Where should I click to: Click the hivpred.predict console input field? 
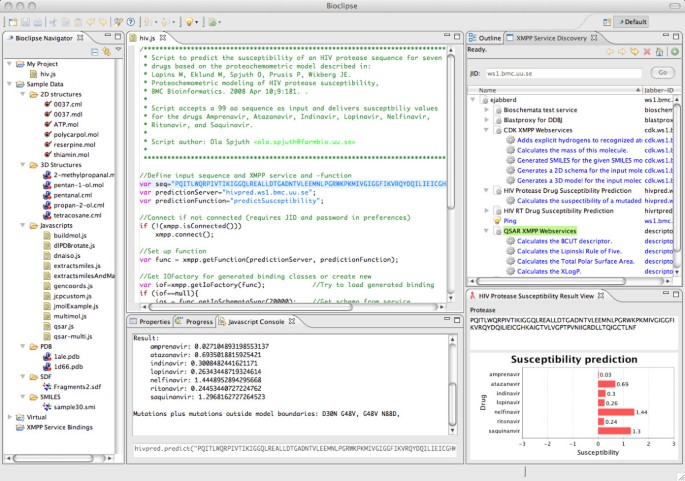pyautogui.click(x=295, y=449)
